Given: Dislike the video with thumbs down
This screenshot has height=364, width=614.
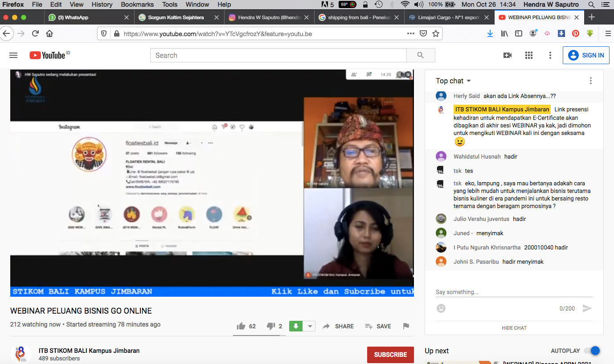Looking at the screenshot, I should click(270, 326).
